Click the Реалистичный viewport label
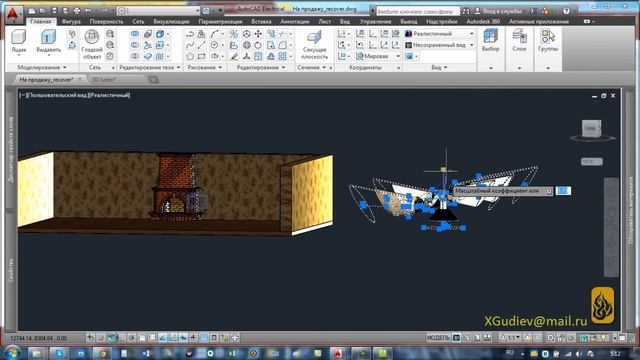The width and height of the screenshot is (640, 360). tap(109, 95)
